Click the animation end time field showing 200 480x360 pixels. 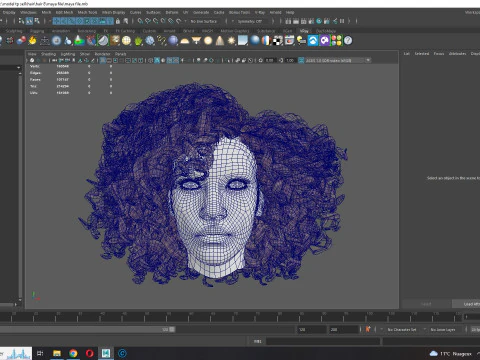344,329
